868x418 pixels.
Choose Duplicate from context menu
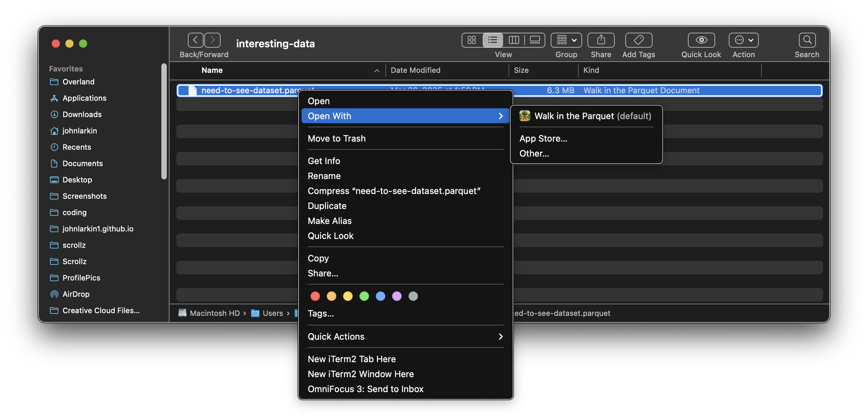pos(405,206)
